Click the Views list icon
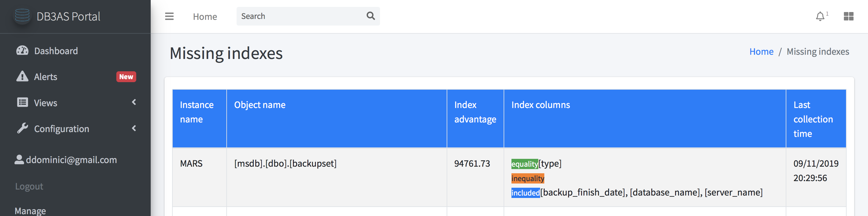The width and height of the screenshot is (868, 216). (22, 102)
